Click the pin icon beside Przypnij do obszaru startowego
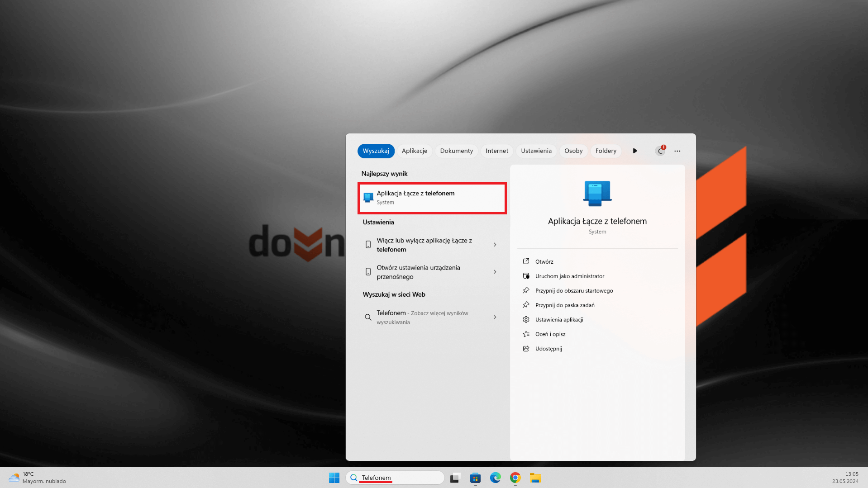The image size is (868, 488). (x=526, y=290)
